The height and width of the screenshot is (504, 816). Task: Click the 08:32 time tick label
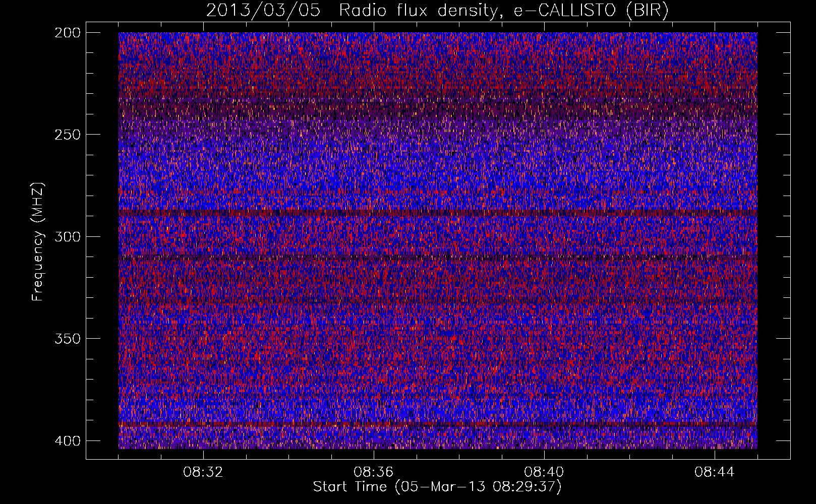pos(203,472)
